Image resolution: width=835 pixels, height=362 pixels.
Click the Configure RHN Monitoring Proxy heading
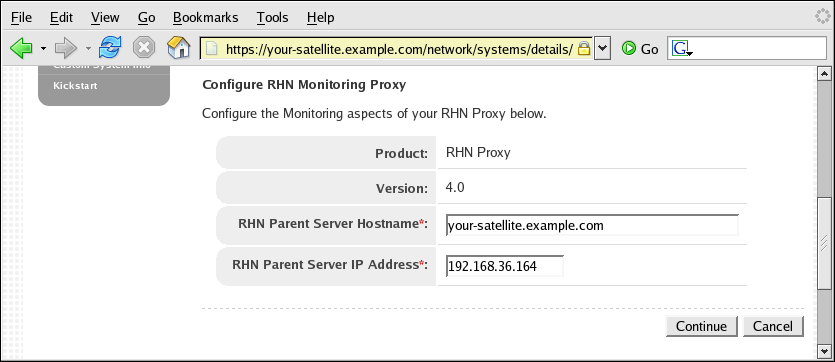click(x=304, y=85)
